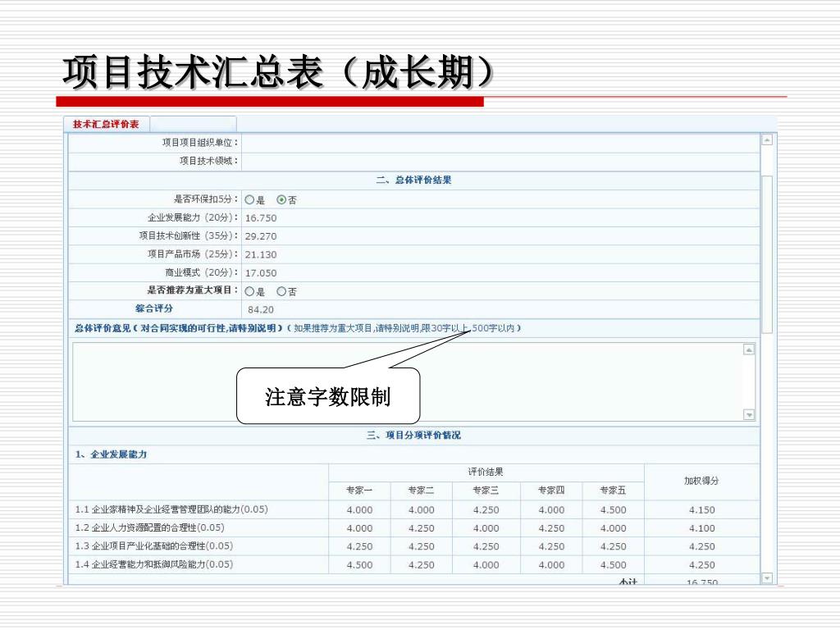Image resolution: width=840 pixels, height=630 pixels.
Task: Click the 项目项目组织单位 field
Action: [500, 143]
